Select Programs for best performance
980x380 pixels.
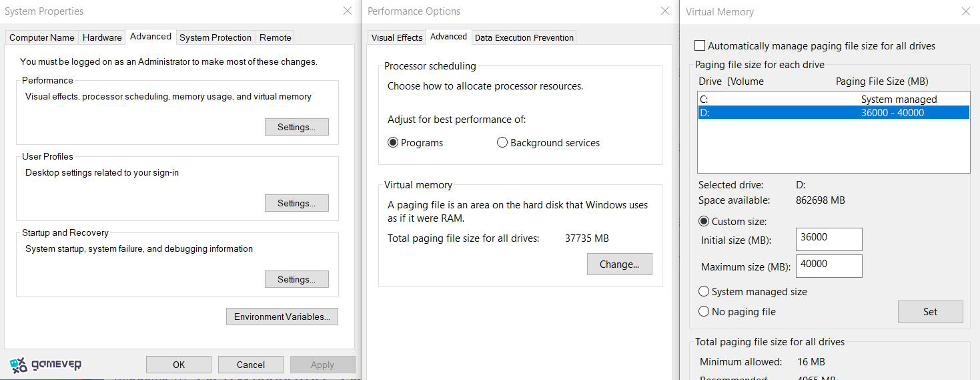click(416, 142)
